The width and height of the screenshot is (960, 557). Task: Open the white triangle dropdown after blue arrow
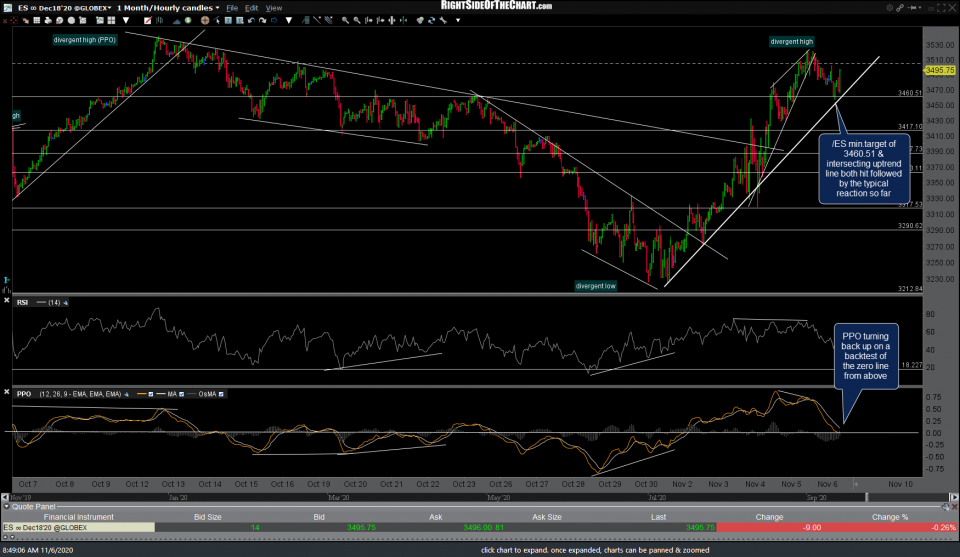click(x=288, y=20)
